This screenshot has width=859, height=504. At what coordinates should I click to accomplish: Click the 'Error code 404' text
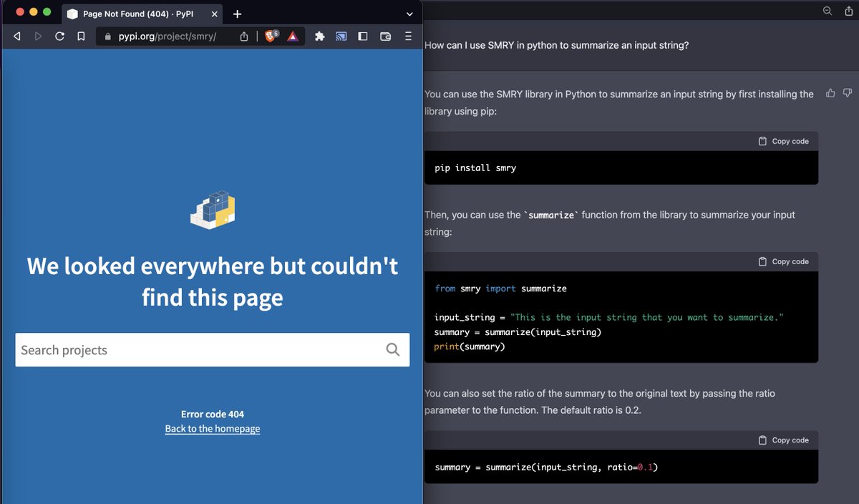click(213, 414)
